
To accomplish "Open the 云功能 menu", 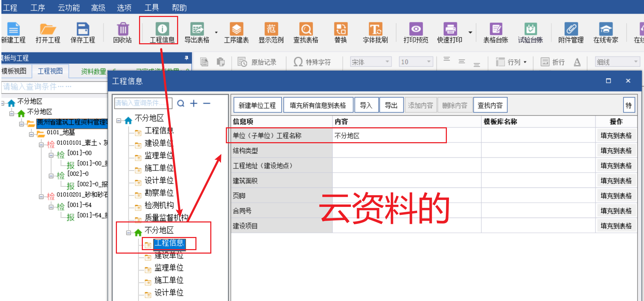I will 68,8.
